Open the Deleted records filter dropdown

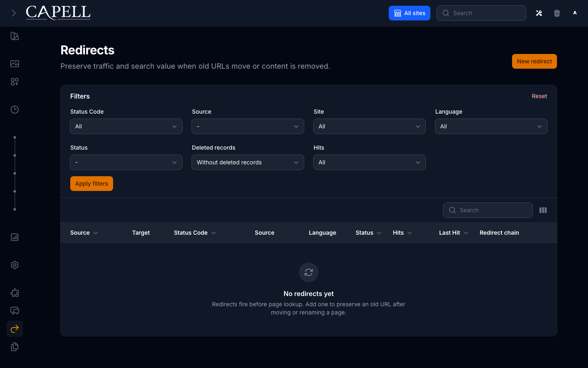(x=248, y=162)
